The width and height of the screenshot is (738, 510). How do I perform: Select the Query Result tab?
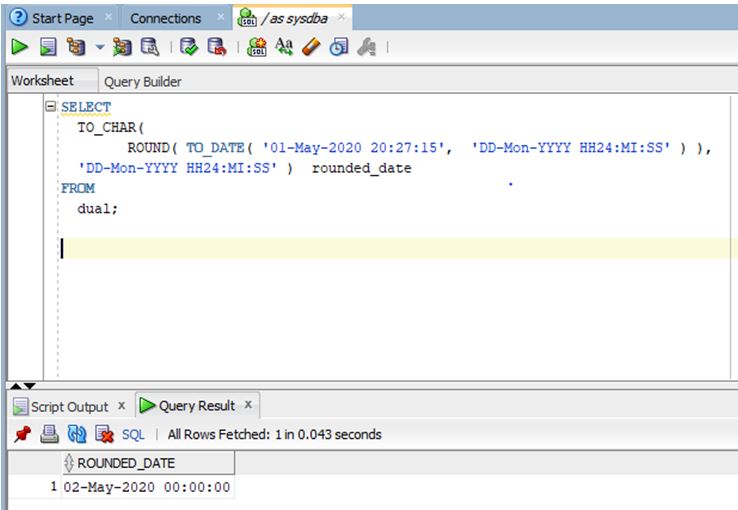[x=197, y=406]
